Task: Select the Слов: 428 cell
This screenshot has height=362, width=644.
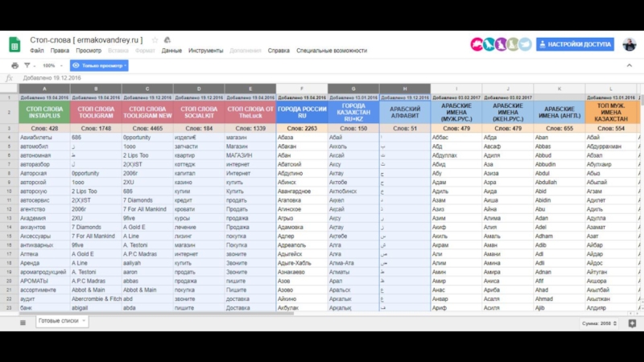Action: point(44,129)
